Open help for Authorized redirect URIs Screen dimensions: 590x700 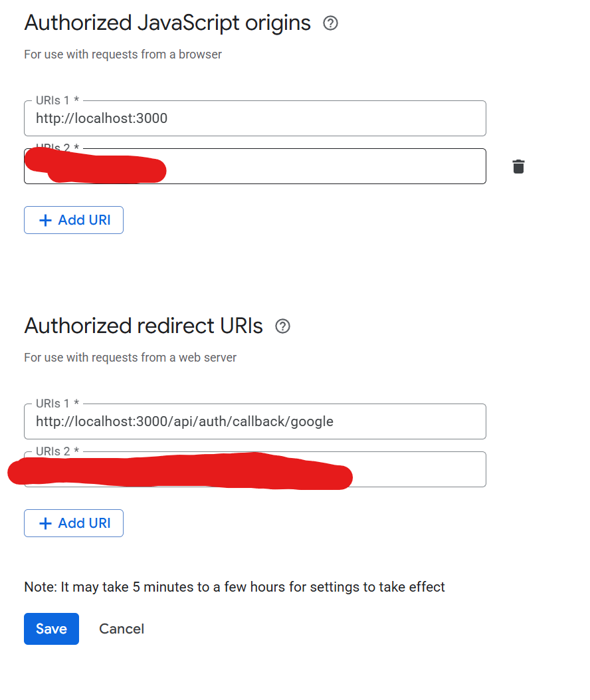(282, 326)
